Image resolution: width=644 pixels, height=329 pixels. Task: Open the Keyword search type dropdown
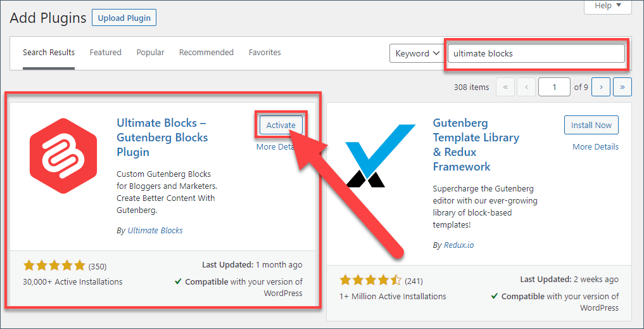click(x=417, y=53)
